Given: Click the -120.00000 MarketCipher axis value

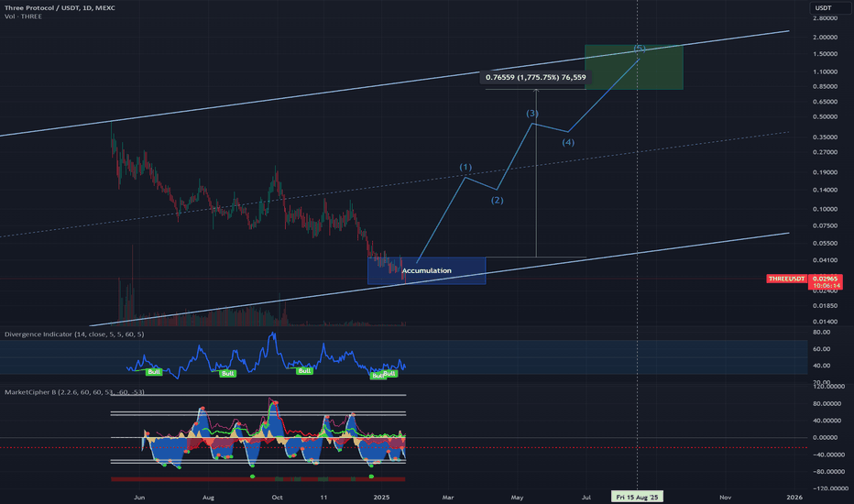Looking at the screenshot, I should pos(829,488).
